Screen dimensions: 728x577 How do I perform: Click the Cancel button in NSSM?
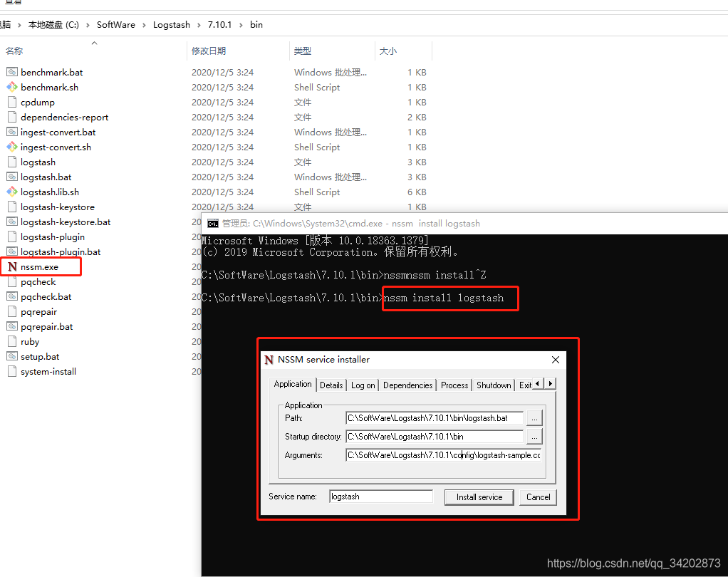pos(538,497)
